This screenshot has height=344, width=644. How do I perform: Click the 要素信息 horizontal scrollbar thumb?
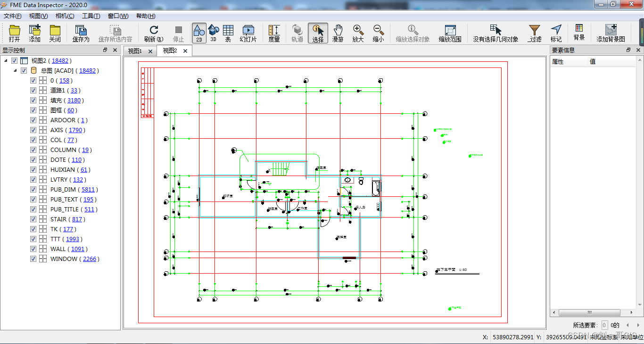coord(589,312)
